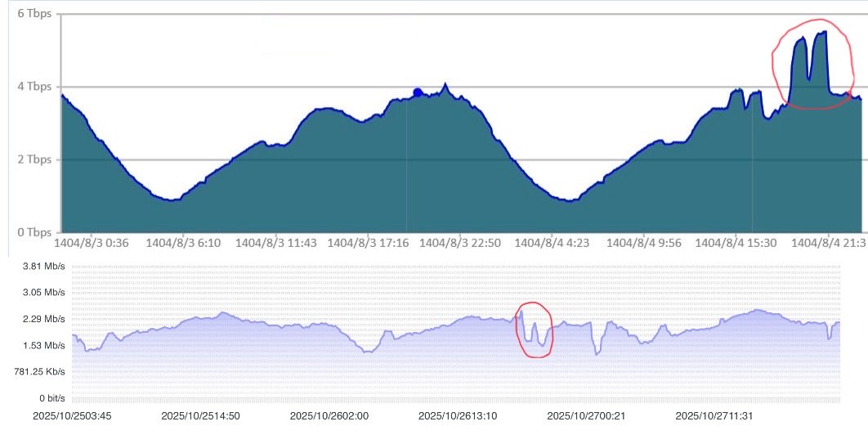The height and width of the screenshot is (435, 868).
Task: Click the '3.81 Mb/s' axis label
Action: pyautogui.click(x=44, y=266)
